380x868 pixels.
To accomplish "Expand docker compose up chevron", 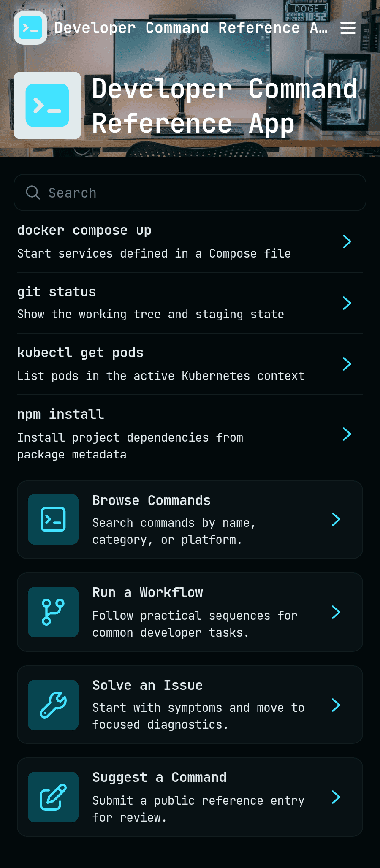I will pyautogui.click(x=347, y=241).
